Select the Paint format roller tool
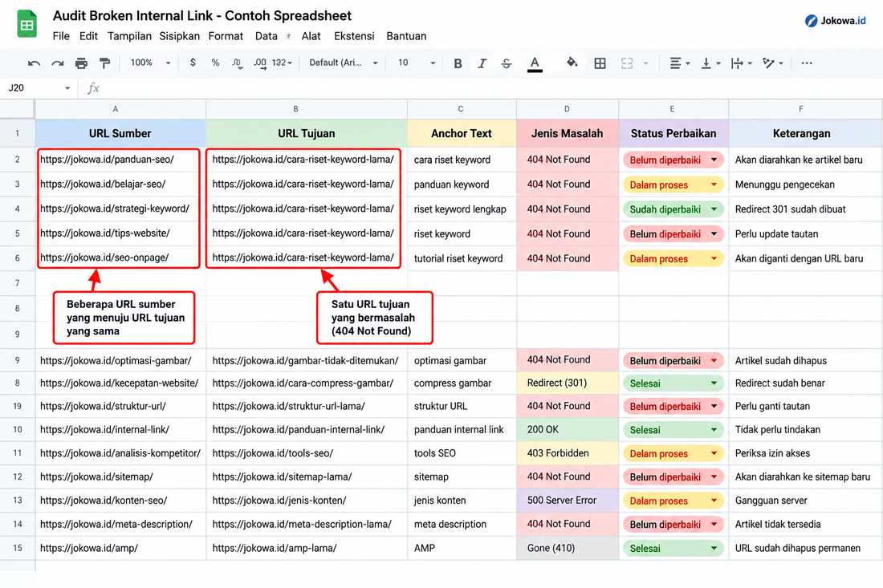883x588 pixels. tap(104, 63)
